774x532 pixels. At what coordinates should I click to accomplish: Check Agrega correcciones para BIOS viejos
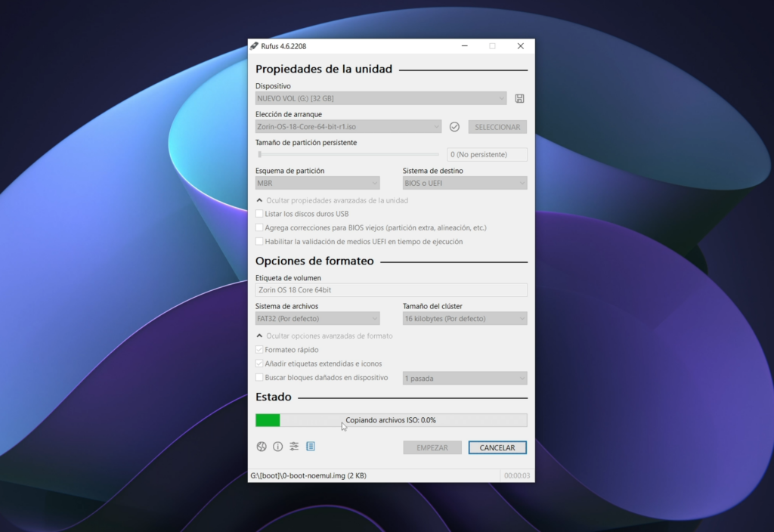click(x=259, y=227)
